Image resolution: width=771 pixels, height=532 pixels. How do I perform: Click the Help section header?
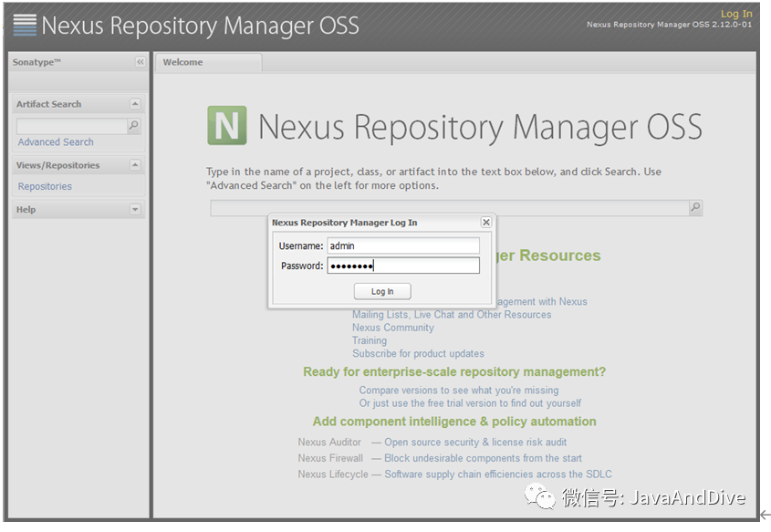(x=78, y=210)
